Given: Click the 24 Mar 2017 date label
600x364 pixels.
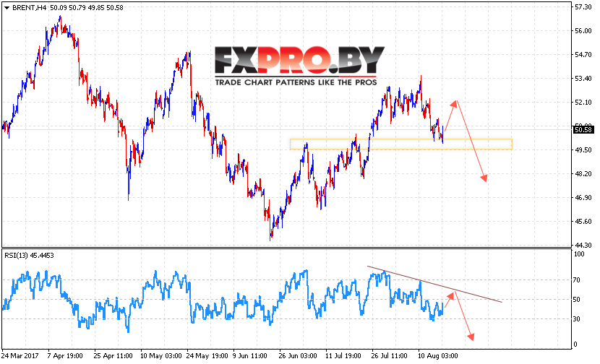Looking at the screenshot, I should [20, 356].
